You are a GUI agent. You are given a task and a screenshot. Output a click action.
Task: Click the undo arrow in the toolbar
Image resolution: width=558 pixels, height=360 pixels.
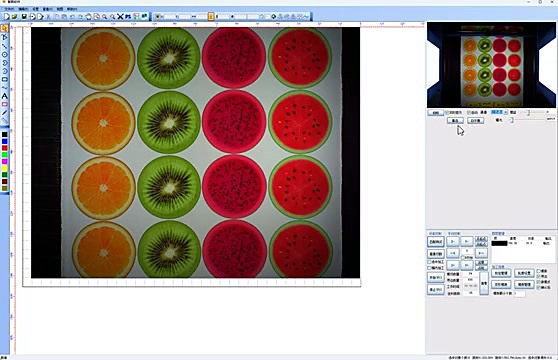tap(72, 17)
